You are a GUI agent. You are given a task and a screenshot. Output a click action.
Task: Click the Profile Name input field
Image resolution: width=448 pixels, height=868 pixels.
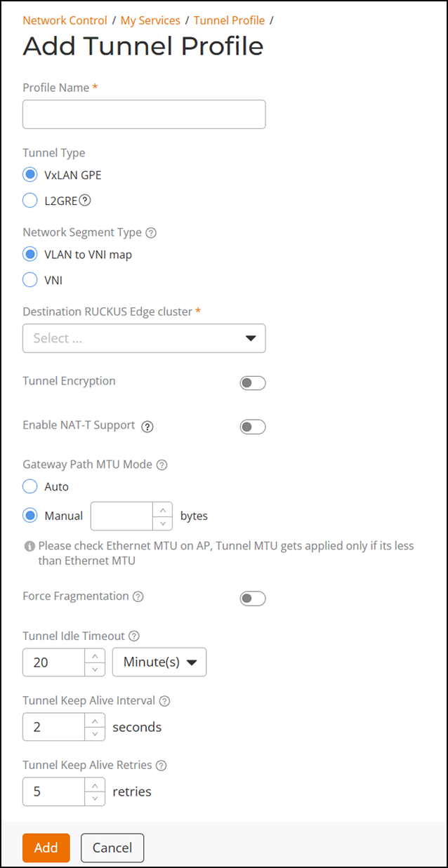(x=144, y=114)
